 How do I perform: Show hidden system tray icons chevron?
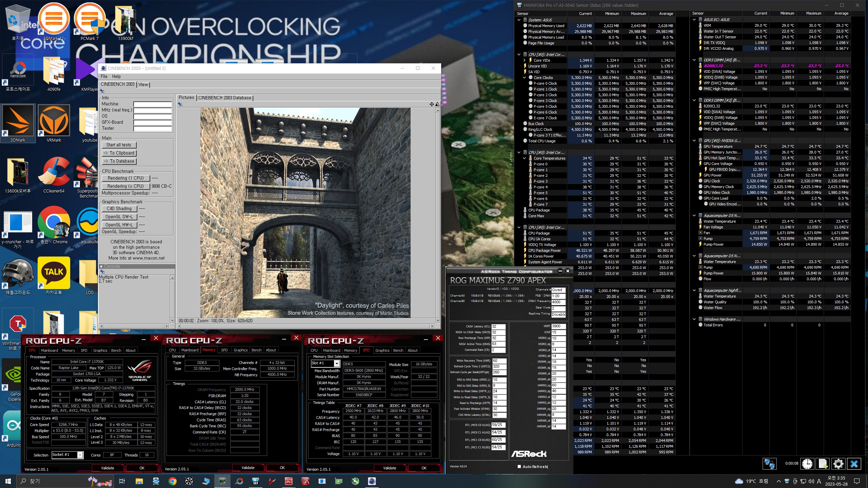click(x=778, y=481)
